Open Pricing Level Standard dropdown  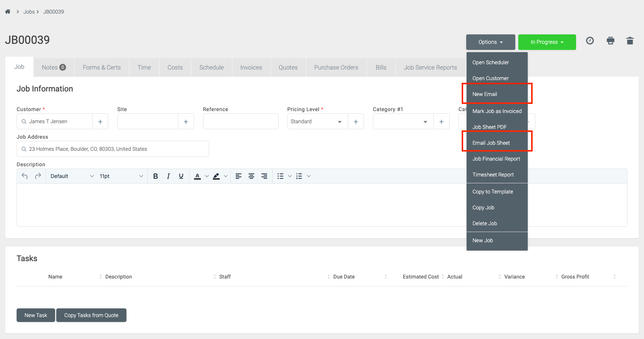(x=317, y=122)
